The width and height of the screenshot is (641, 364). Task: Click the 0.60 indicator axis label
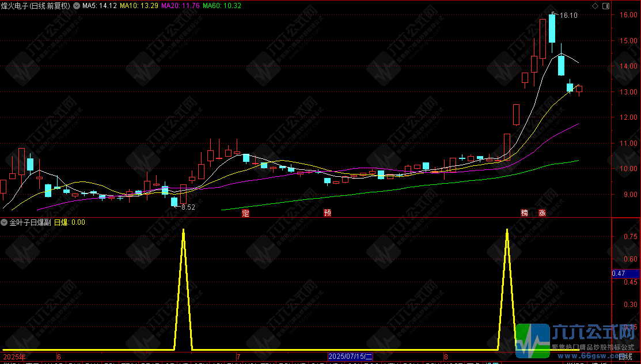click(x=631, y=259)
